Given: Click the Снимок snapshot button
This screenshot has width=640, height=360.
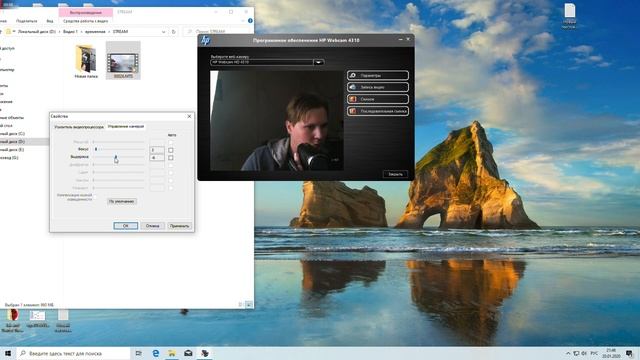Looking at the screenshot, I should click(378, 99).
